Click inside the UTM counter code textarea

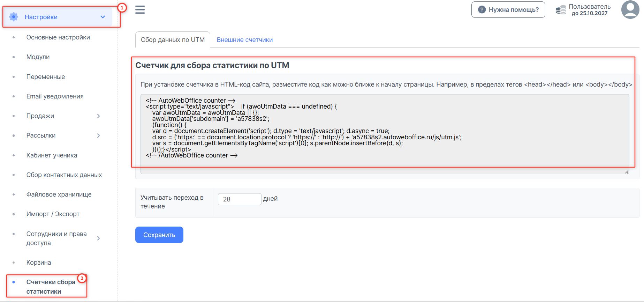(385, 134)
